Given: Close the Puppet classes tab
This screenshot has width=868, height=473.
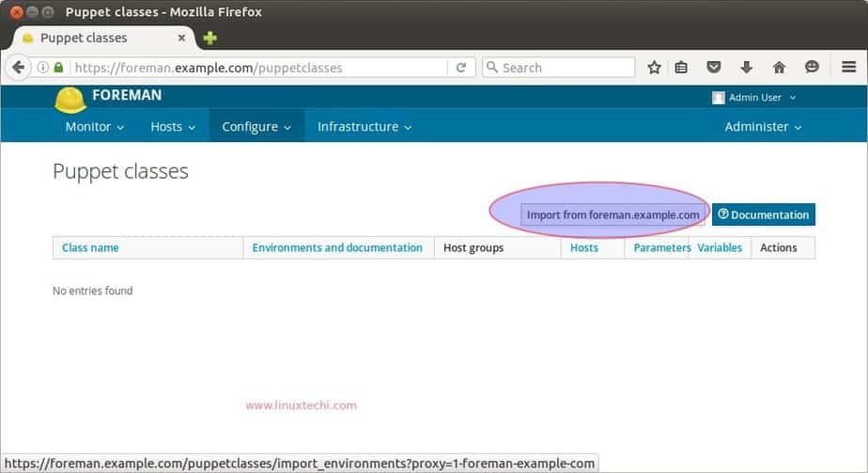Looking at the screenshot, I should click(181, 38).
